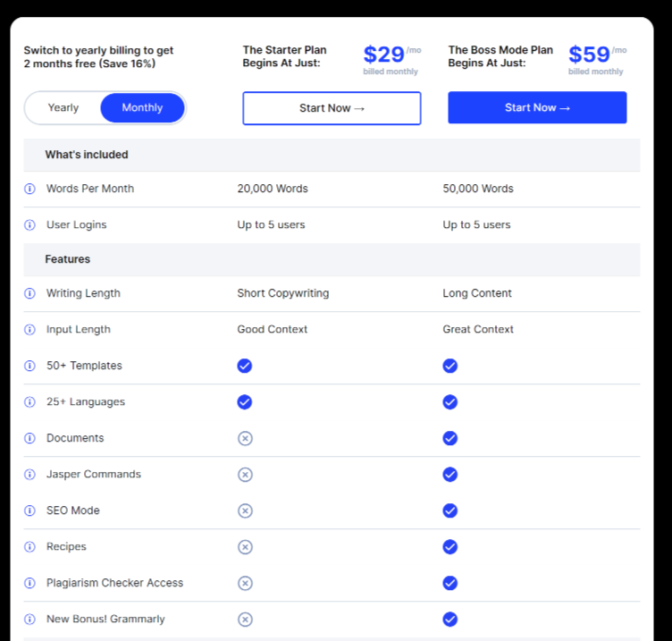Open info icon beside Documents
Viewport: 672px width, 641px height.
[29, 438]
